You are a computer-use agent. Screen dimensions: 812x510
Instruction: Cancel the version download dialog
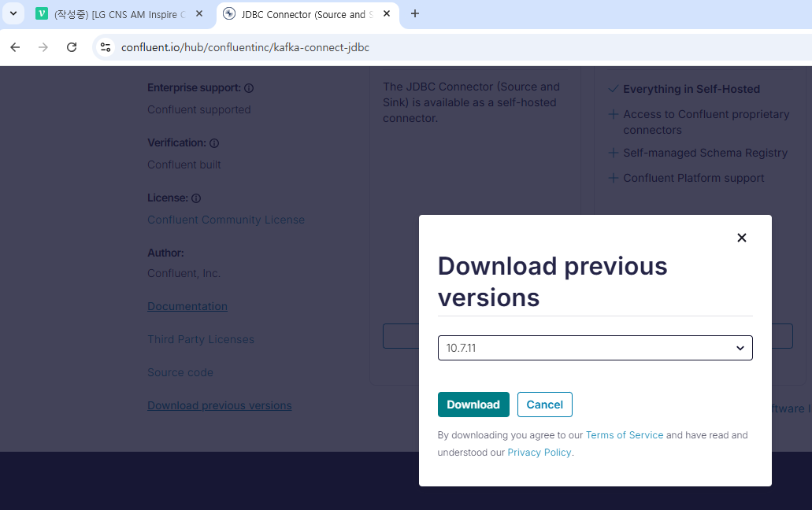pyautogui.click(x=545, y=405)
